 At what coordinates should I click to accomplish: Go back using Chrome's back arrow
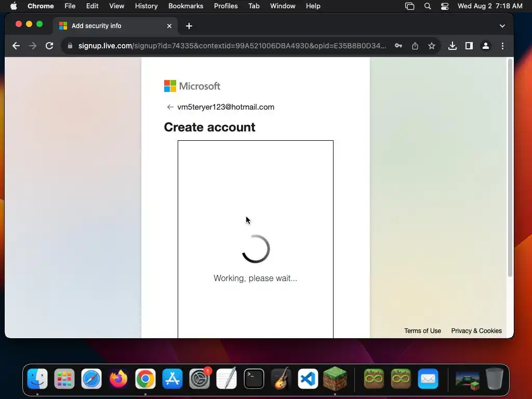coord(16,46)
